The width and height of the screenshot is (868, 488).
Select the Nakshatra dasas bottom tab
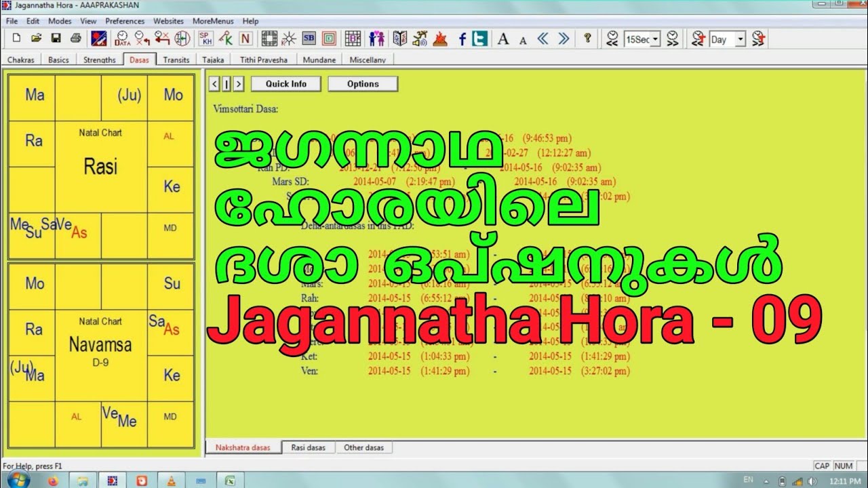pyautogui.click(x=243, y=447)
